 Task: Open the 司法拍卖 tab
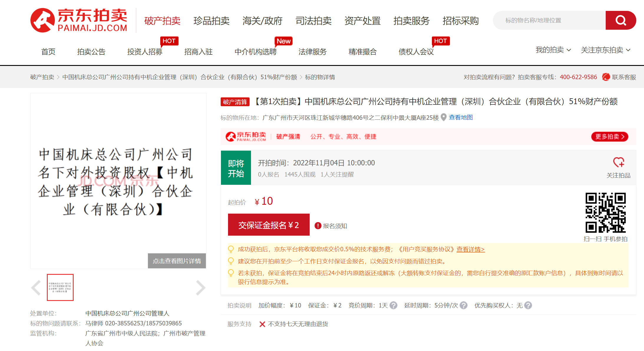(313, 21)
